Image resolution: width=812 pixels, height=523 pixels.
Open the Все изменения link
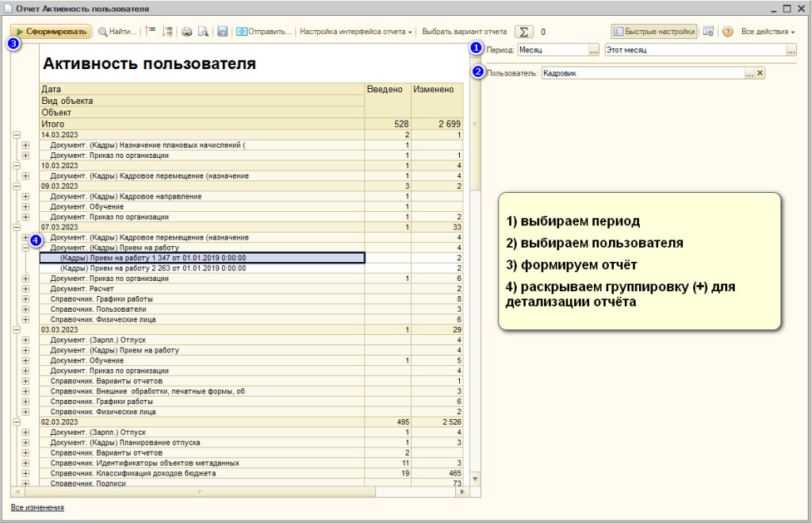pos(37,507)
